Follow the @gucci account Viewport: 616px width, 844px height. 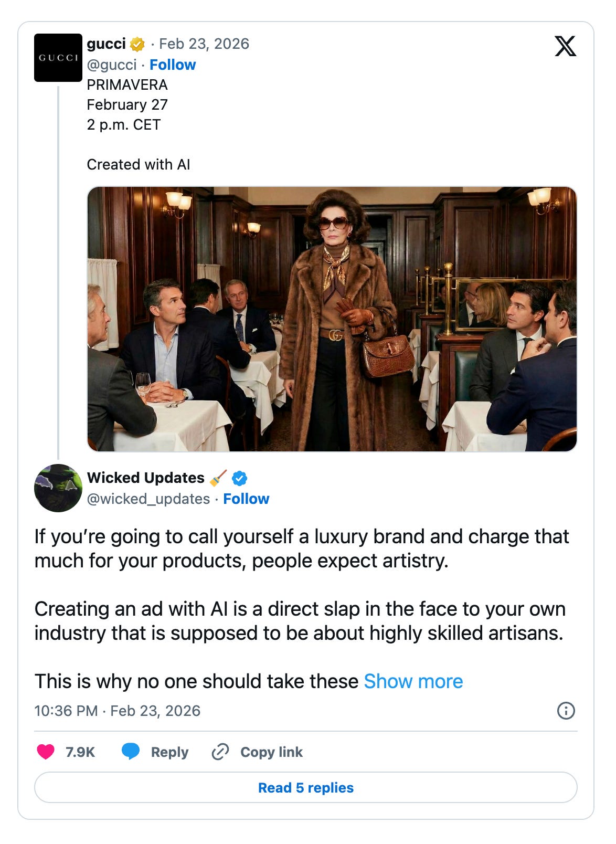coord(173,65)
